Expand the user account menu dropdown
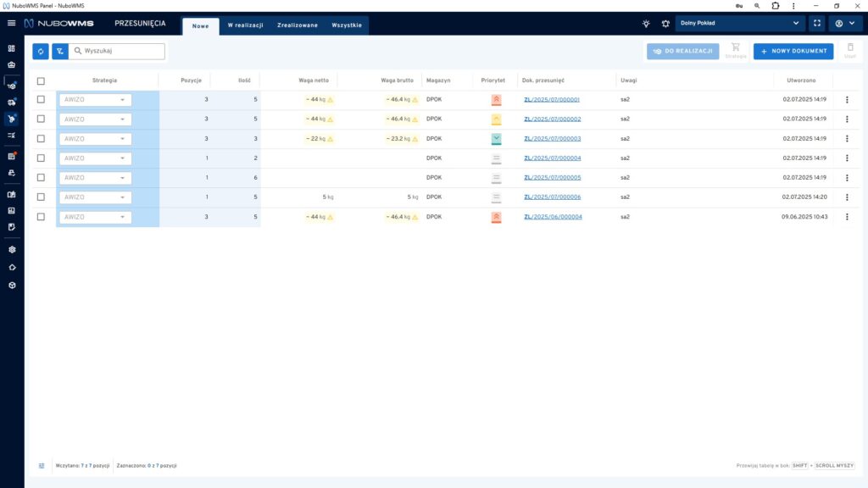 pyautogui.click(x=844, y=24)
